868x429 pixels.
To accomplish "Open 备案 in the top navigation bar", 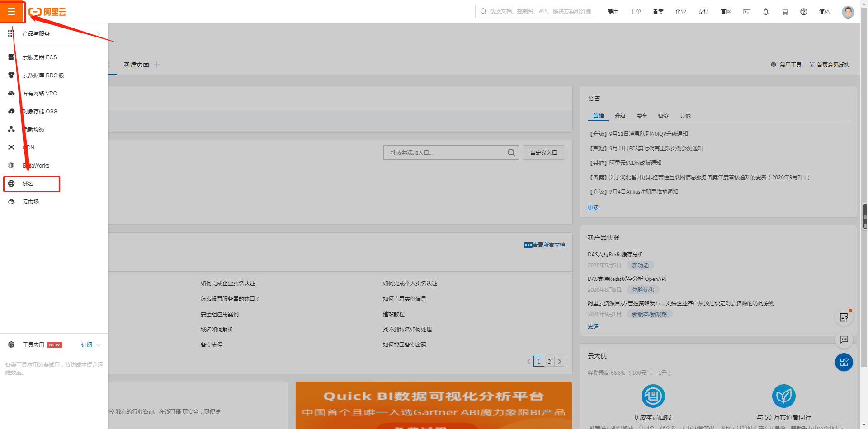I will [658, 12].
